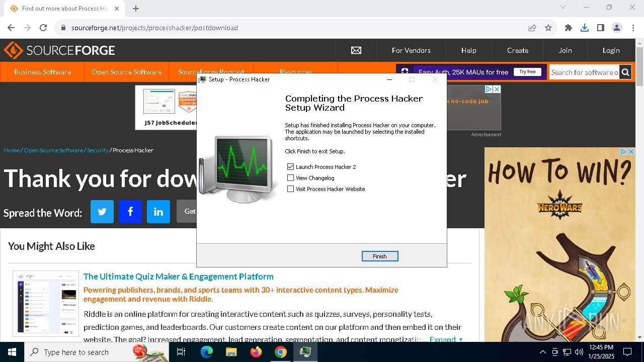The image size is (644, 362).
Task: Click the Security breadcrumb link
Action: coord(98,150)
